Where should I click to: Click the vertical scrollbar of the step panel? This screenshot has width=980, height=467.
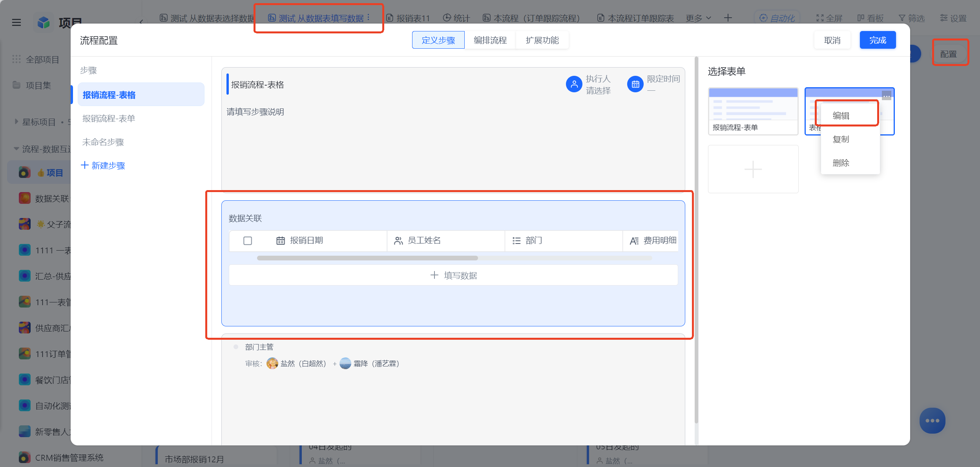point(697,240)
